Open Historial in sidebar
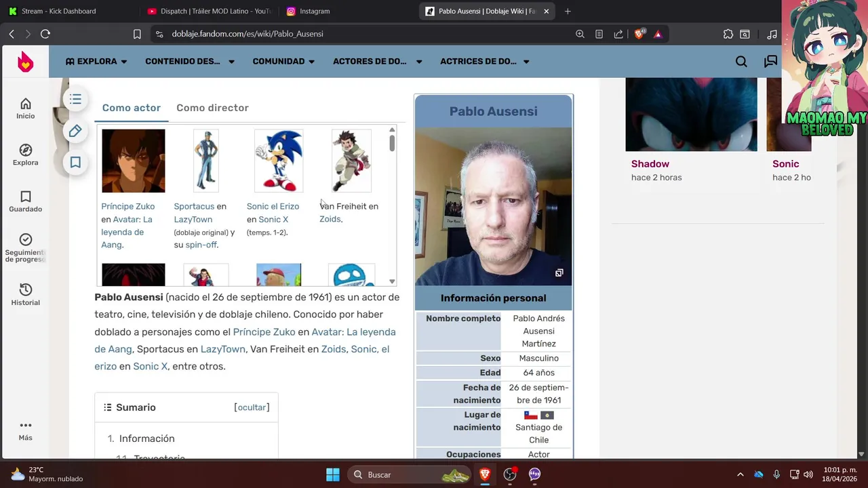 [25, 296]
